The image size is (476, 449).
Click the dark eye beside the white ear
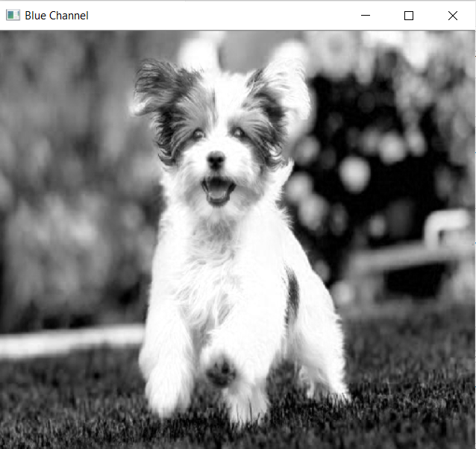click(239, 132)
